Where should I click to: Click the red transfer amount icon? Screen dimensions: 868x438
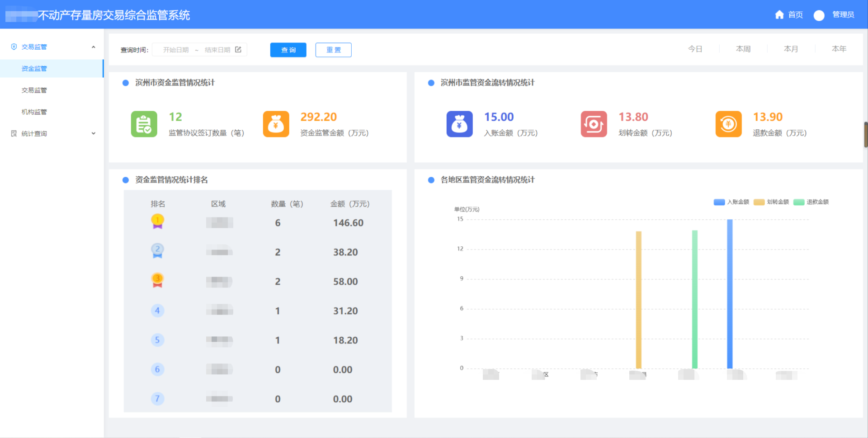pos(594,124)
